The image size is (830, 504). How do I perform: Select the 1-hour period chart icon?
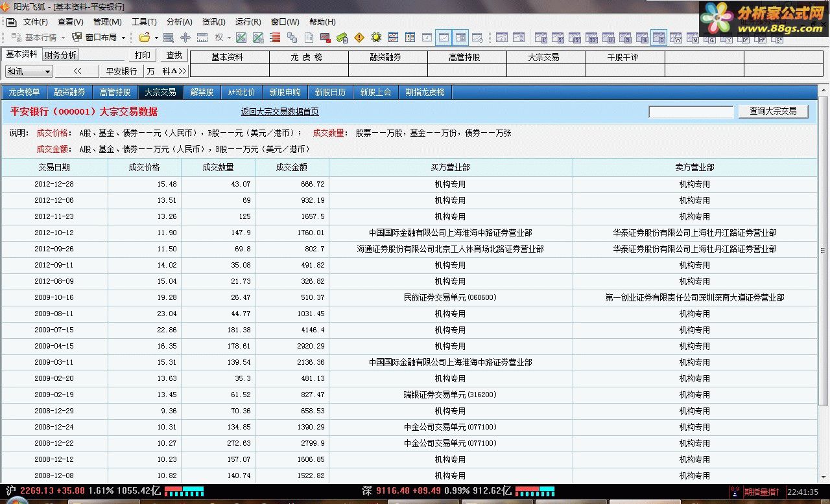(608, 38)
